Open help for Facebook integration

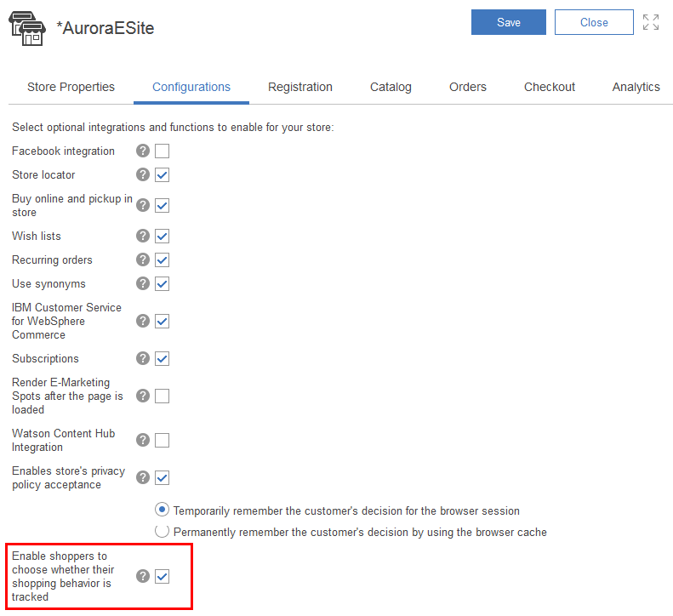143,151
